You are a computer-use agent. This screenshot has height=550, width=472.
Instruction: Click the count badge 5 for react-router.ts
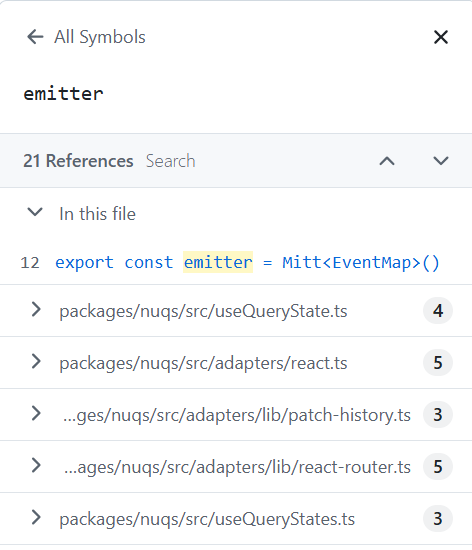(x=438, y=466)
